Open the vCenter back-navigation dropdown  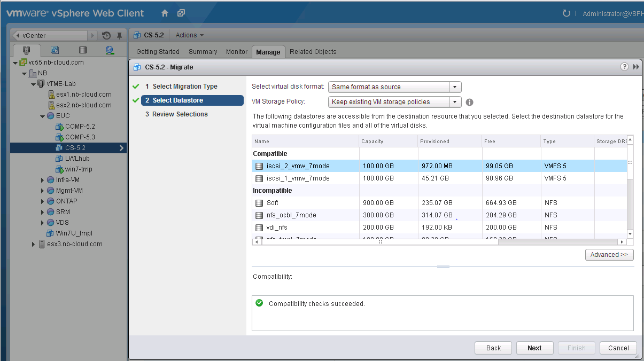pyautogui.click(x=92, y=36)
